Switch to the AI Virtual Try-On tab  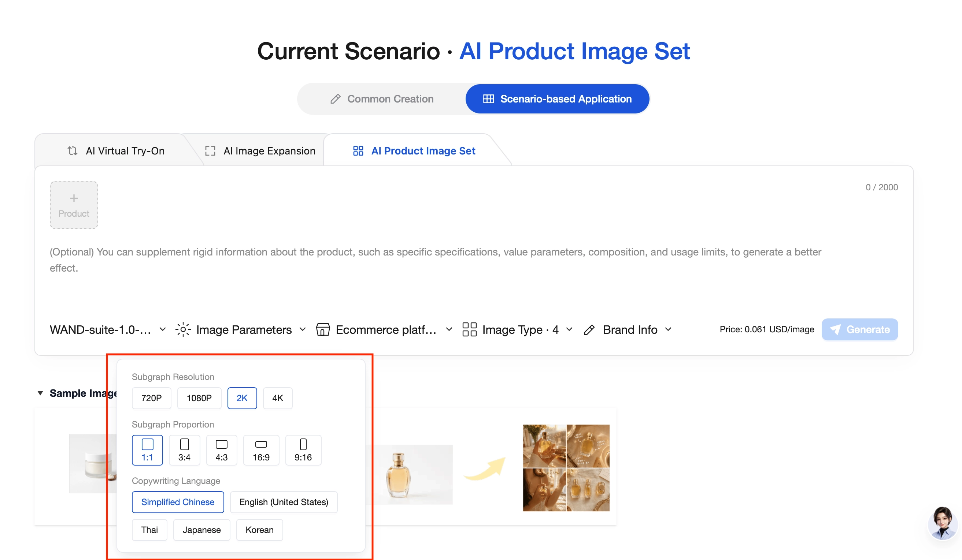[x=116, y=151]
